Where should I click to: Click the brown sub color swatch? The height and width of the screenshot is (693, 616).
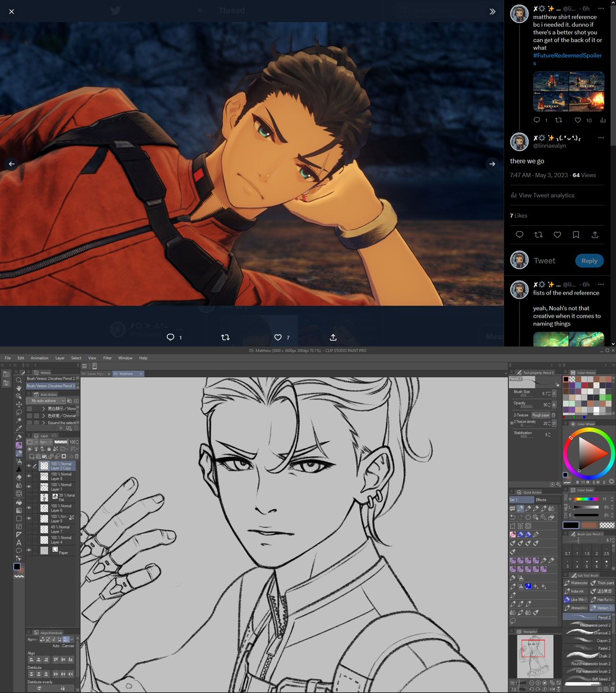coord(589,525)
